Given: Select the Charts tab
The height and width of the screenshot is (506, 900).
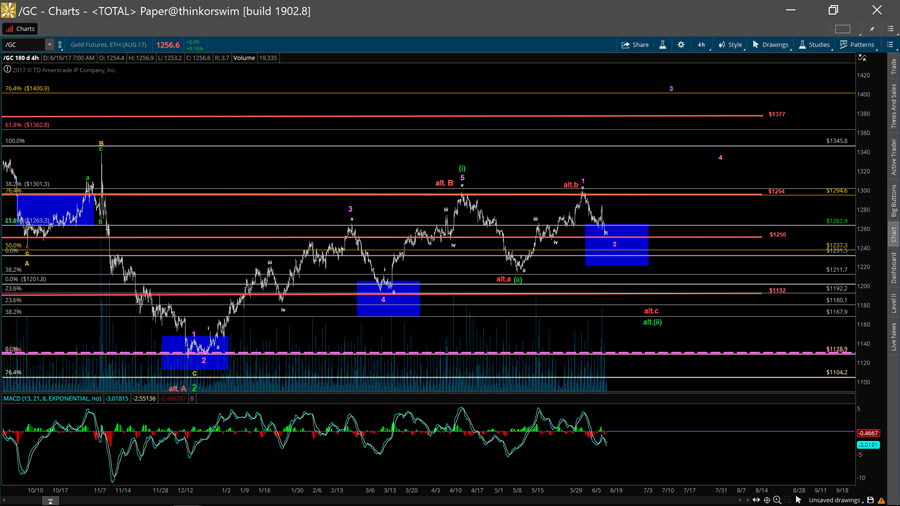Looking at the screenshot, I should coord(20,29).
